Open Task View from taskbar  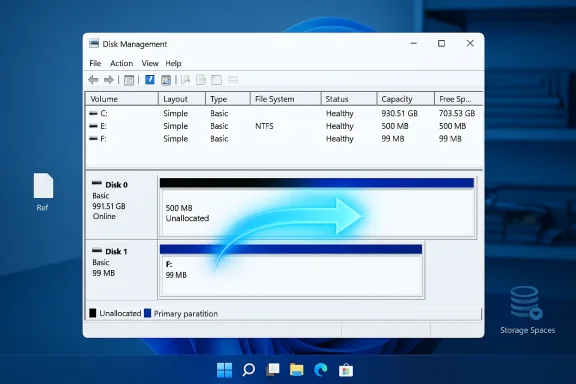(x=273, y=370)
